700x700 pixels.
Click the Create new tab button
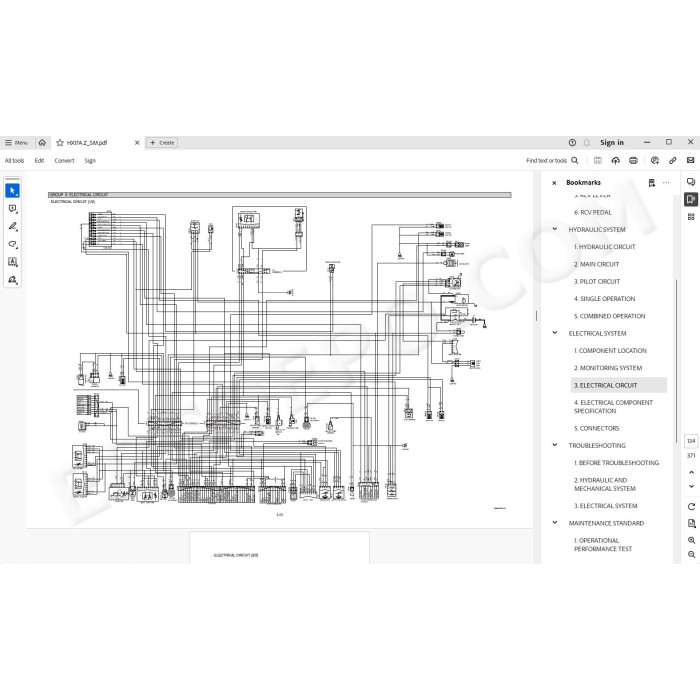[162, 143]
